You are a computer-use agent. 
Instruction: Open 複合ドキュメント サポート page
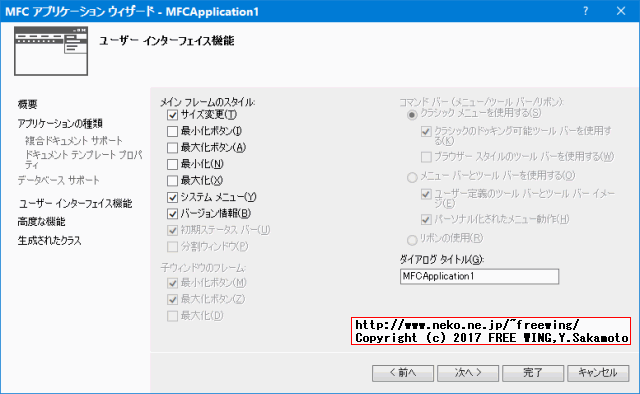(x=73, y=141)
